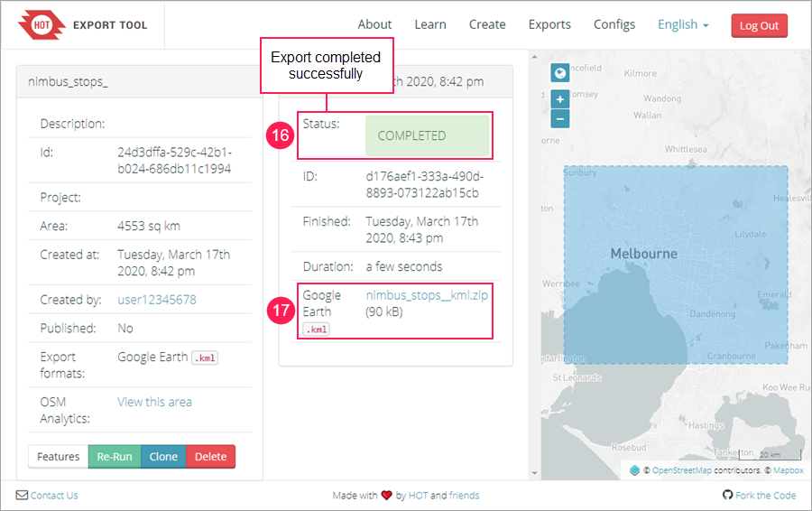This screenshot has height=511, width=812.
Task: Click the nimbus_stops_ export title
Action: tap(68, 81)
